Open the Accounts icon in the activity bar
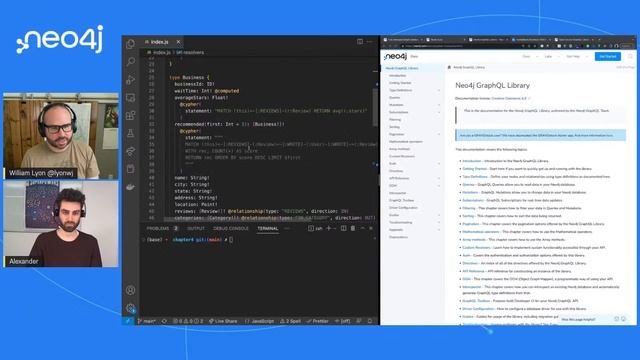The width and height of the screenshot is (640, 360). [x=131, y=290]
